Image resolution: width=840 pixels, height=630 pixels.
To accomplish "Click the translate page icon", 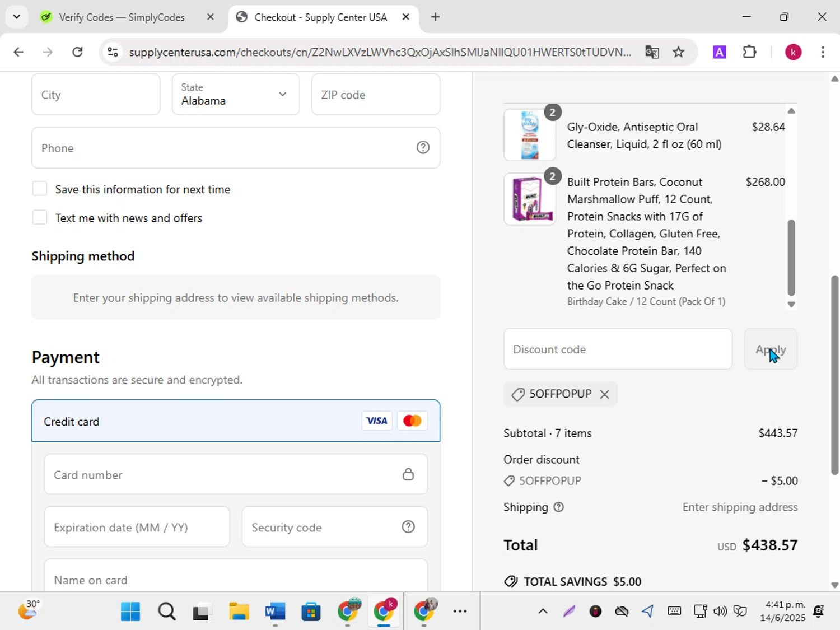I will pos(652,52).
